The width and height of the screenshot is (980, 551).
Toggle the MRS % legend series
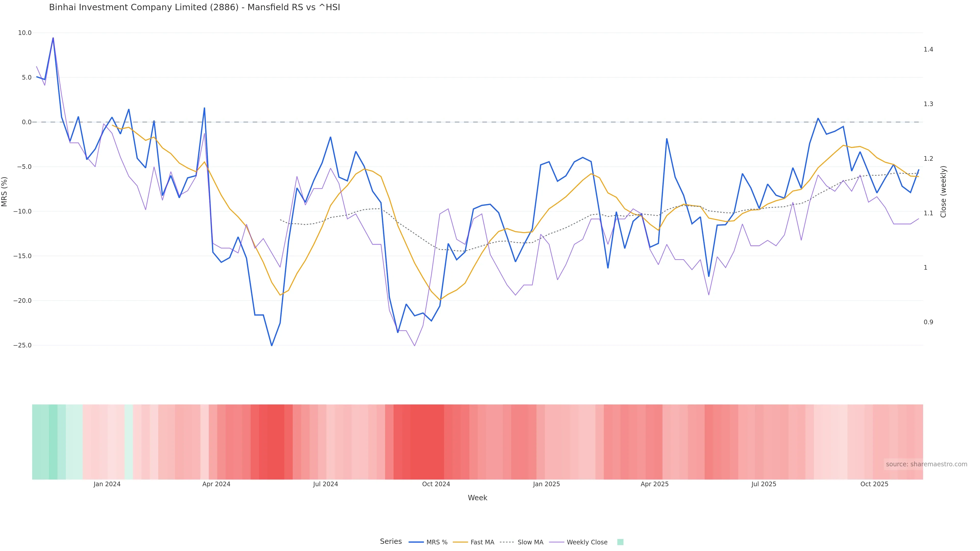(436, 542)
